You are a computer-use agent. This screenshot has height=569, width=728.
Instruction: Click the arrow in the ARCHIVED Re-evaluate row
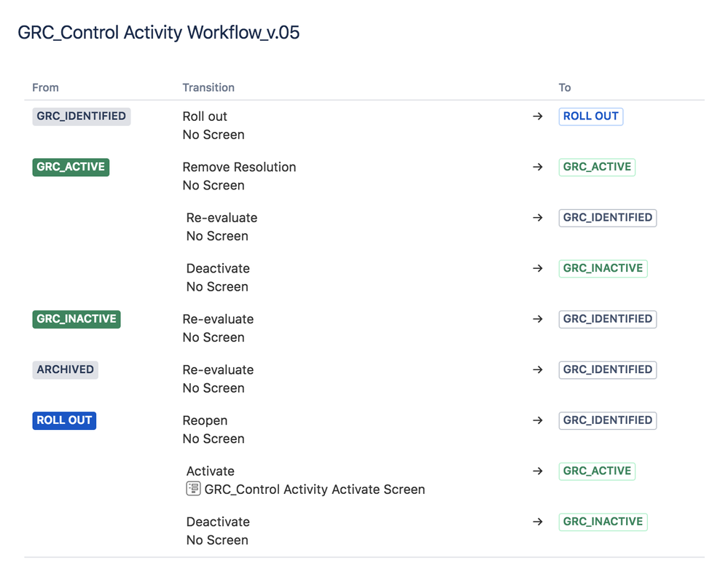538,369
